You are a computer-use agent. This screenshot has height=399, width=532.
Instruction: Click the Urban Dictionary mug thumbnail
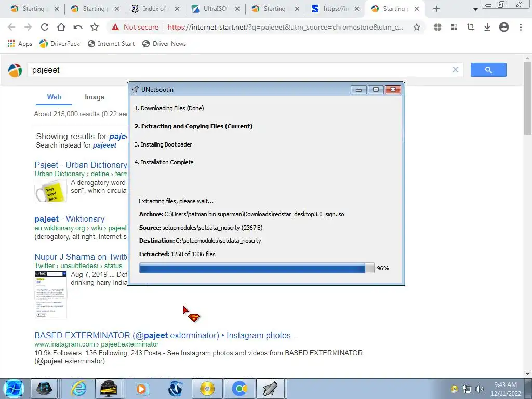click(x=51, y=191)
